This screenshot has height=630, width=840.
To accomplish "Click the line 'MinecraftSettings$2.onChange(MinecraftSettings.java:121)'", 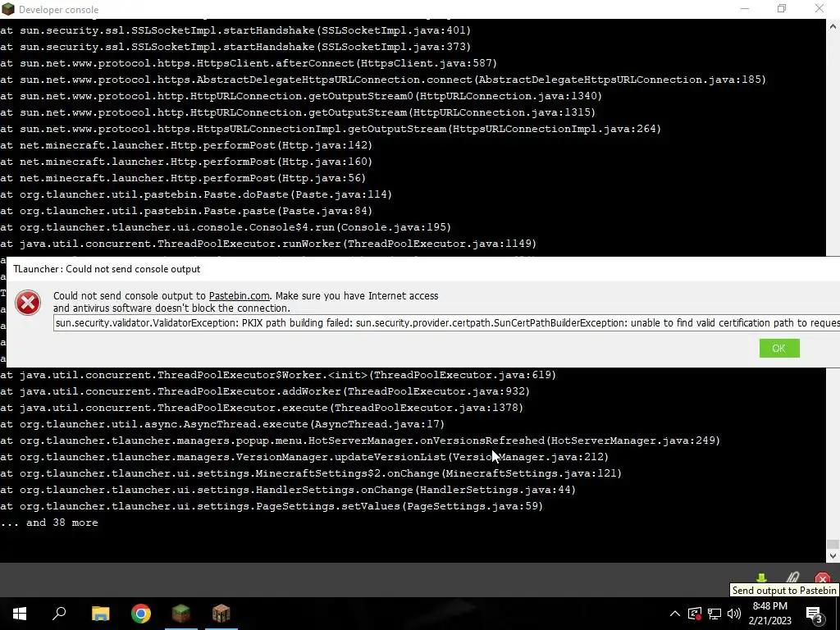I will click(311, 473).
